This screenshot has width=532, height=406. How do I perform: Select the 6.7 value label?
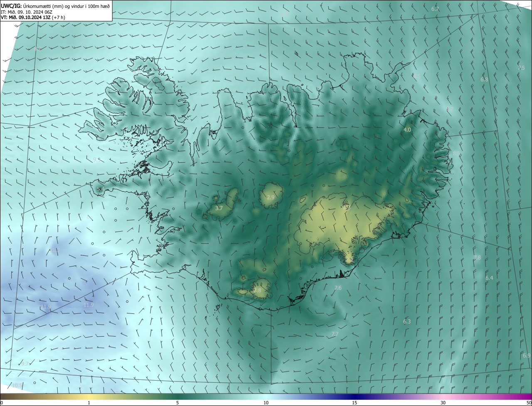point(435,9)
